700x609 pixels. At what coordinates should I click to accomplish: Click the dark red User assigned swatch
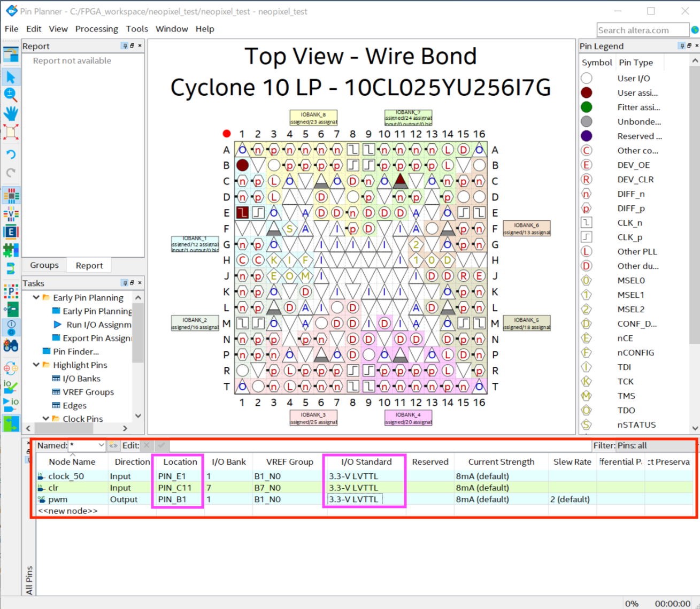click(x=587, y=92)
